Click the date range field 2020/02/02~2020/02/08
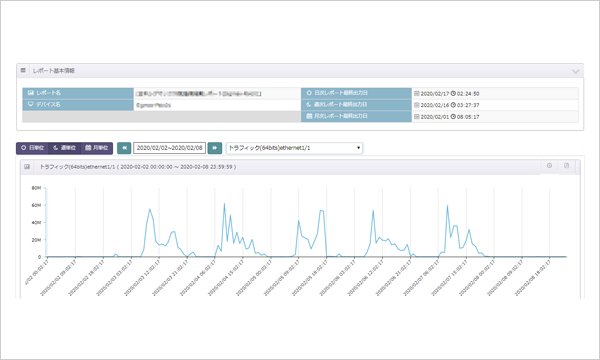This screenshot has height=360, width=600. (170, 148)
